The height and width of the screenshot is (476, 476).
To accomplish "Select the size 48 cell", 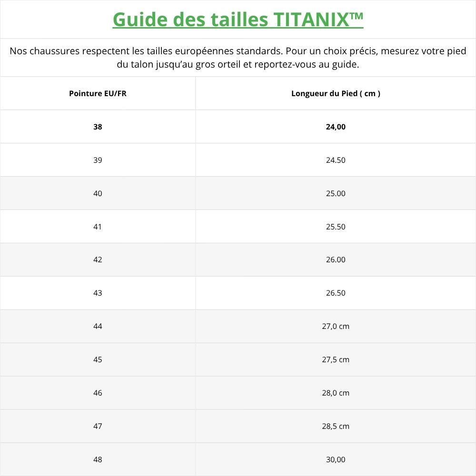I will point(98,459).
